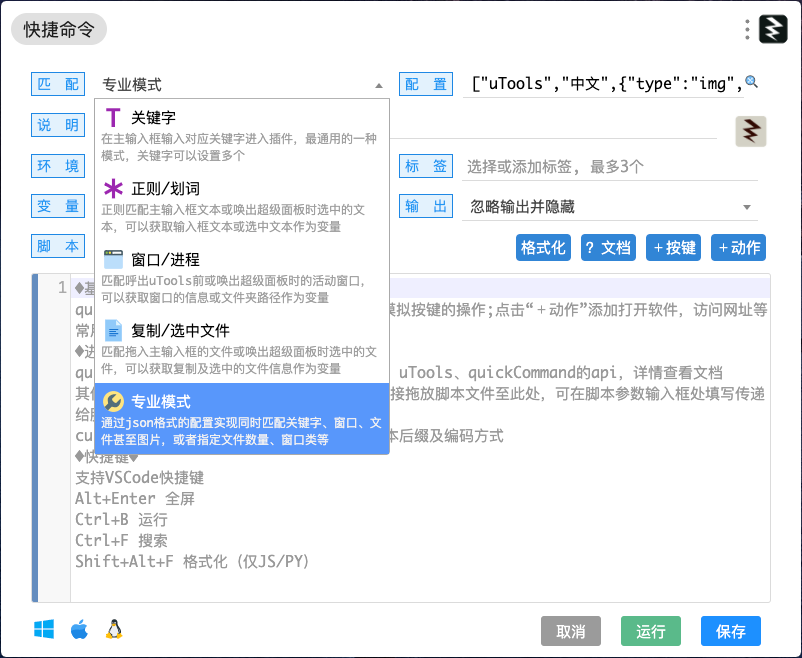Choose 窗口/进程 window match option
The width and height of the screenshot is (802, 658).
click(x=242, y=277)
